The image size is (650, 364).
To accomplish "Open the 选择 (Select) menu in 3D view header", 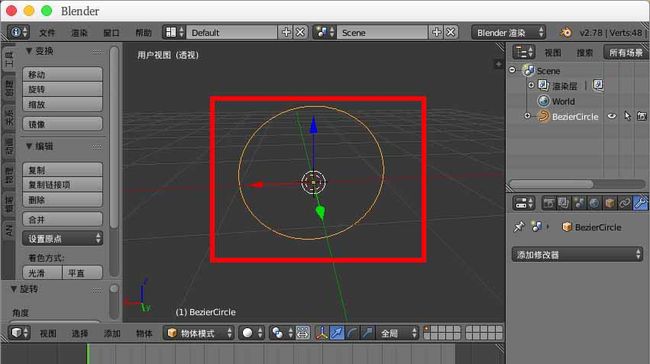I will coord(80,333).
